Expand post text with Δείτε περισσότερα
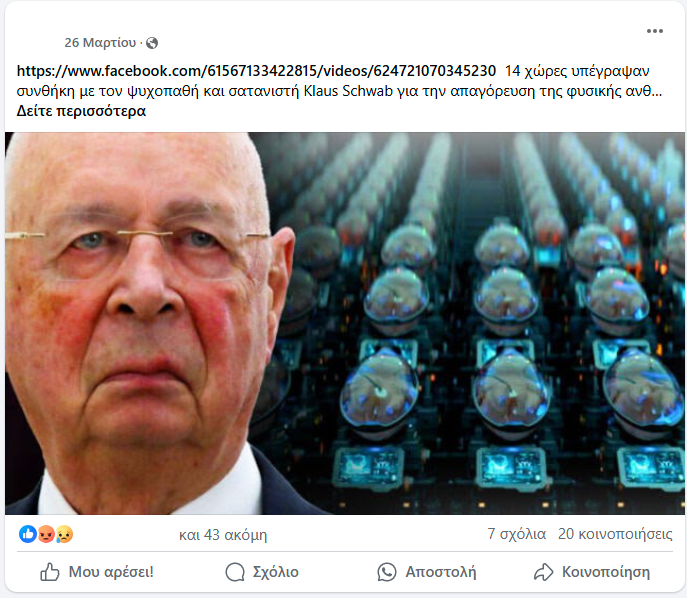 coord(81,111)
